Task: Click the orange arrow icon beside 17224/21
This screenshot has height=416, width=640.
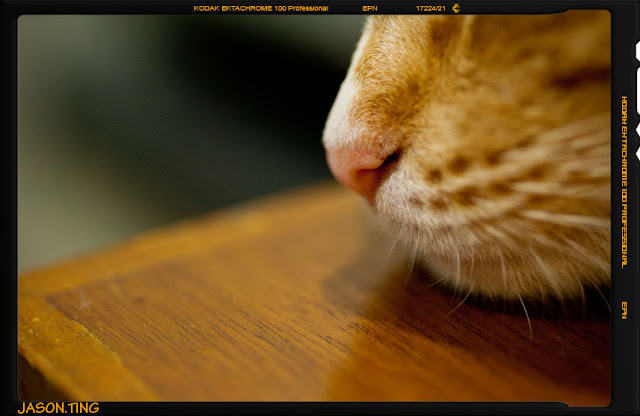Action: point(456,8)
